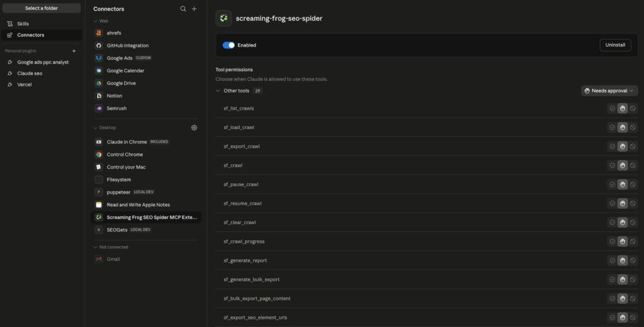This screenshot has height=327, width=644.
Task: Click the frog logo next to screaming-frog-seo-spider title
Action: [224, 18]
